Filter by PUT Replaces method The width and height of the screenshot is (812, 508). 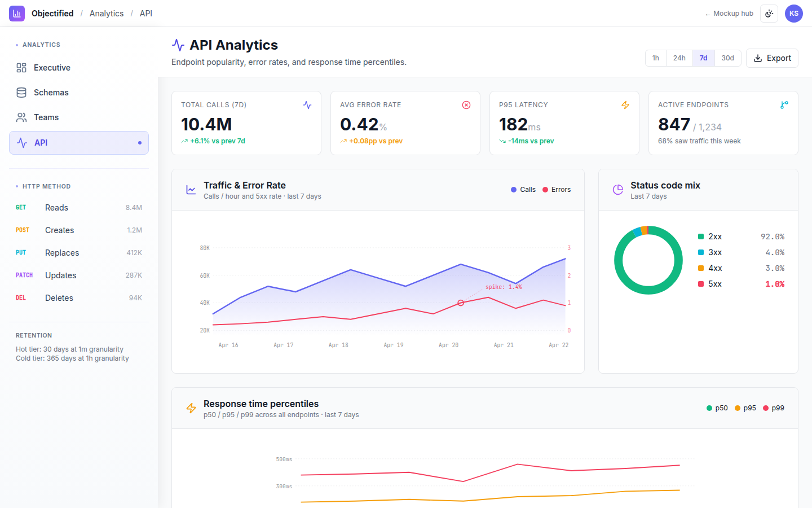pos(79,253)
